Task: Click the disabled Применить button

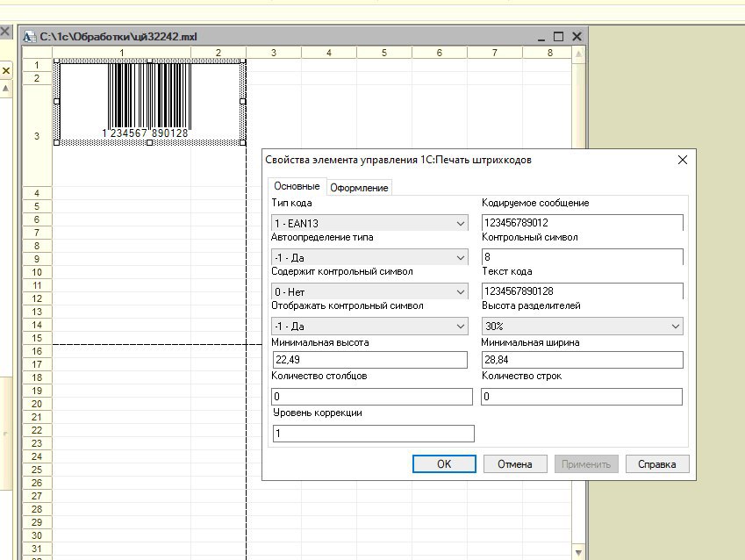Action: click(586, 464)
